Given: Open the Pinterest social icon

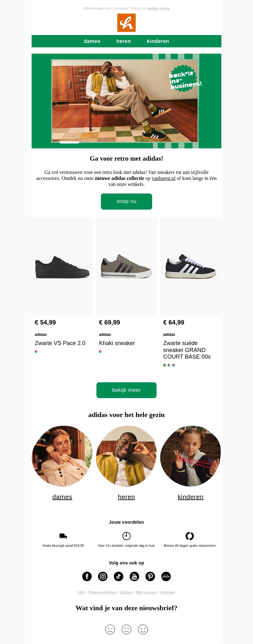Looking at the screenshot, I should click(150, 576).
